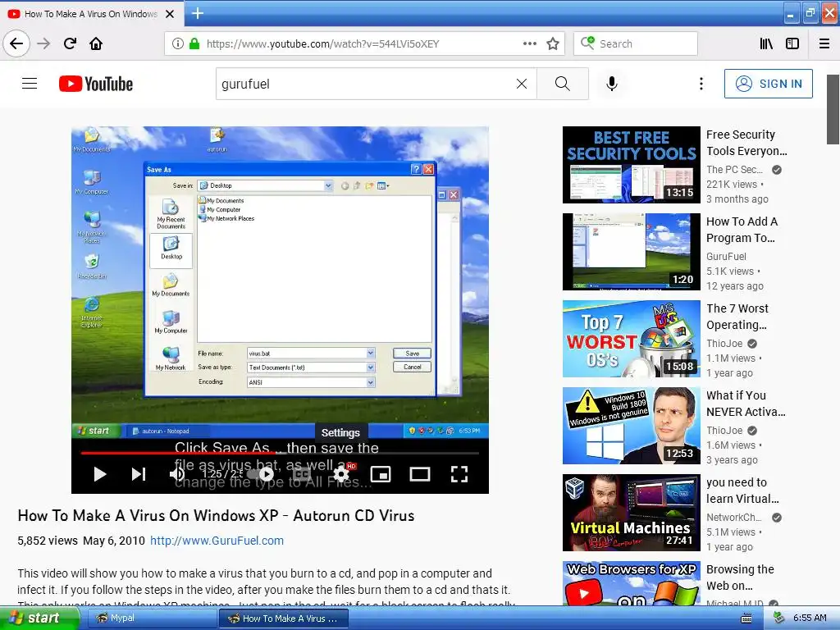Open the YouTube guide hamburger menu
This screenshot has width=840, height=630.
30,84
